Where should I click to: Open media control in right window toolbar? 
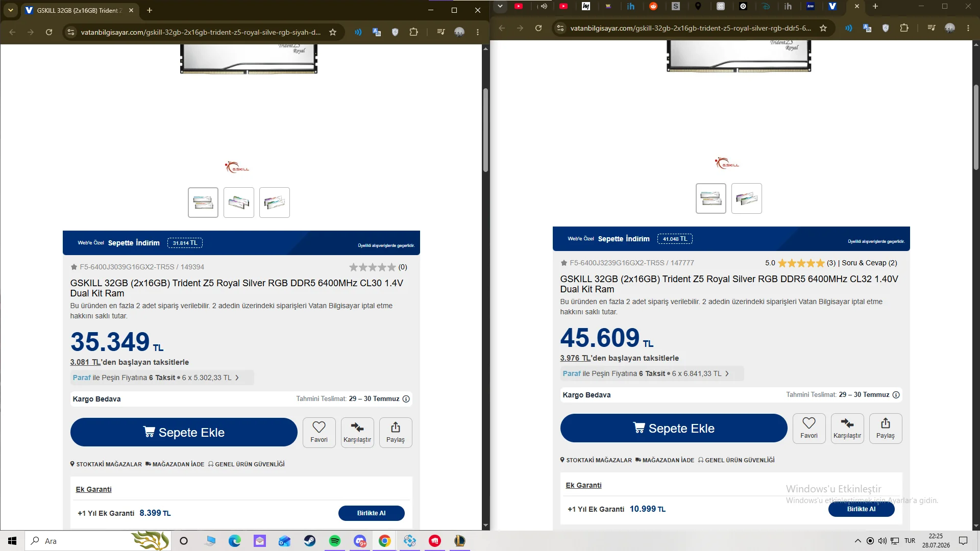click(932, 28)
